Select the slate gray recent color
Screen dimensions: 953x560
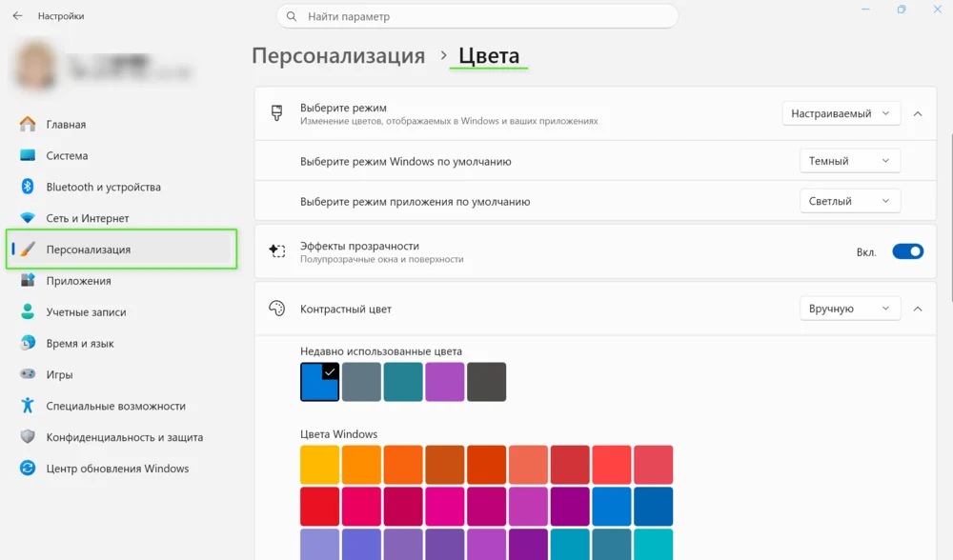(361, 382)
